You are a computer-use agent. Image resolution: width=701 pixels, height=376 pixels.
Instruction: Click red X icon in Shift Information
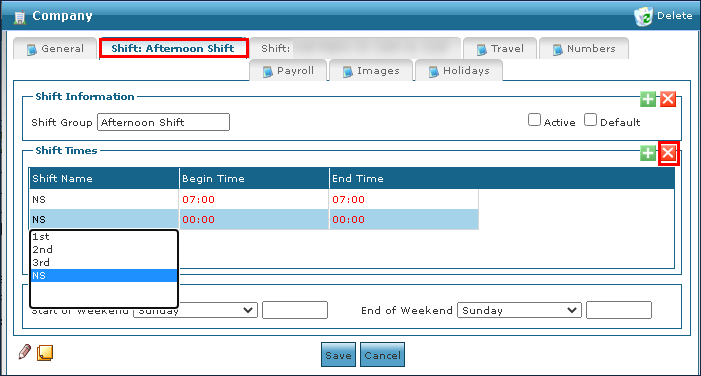click(668, 99)
